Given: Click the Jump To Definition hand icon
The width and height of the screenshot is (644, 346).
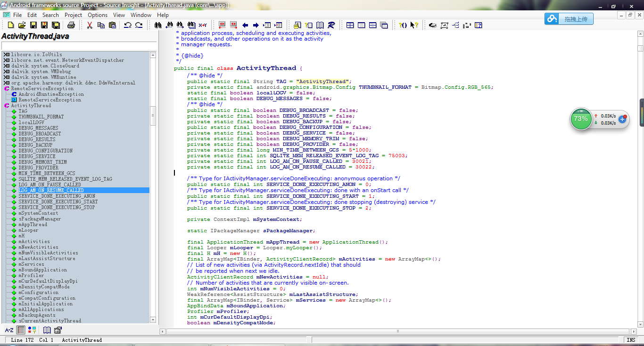Looking at the screenshot, I should coord(297,25).
